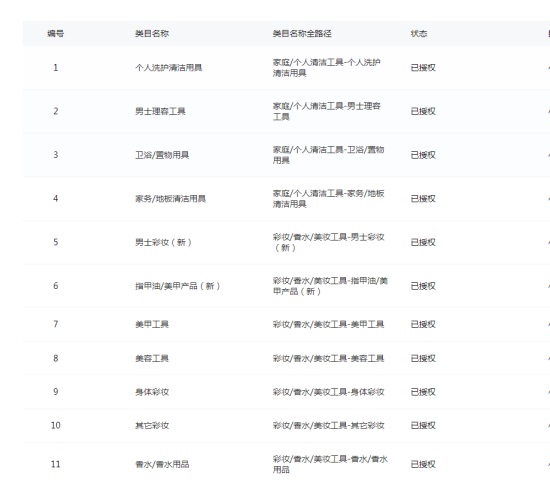550x490 pixels.
Task: Select the 卫浴/置物用具 category name
Action: point(162,155)
